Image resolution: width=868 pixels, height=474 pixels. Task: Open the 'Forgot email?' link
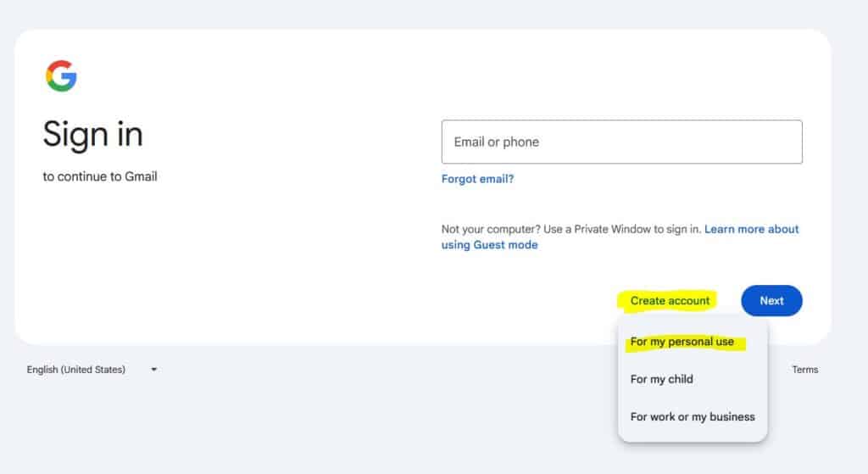[x=477, y=179]
